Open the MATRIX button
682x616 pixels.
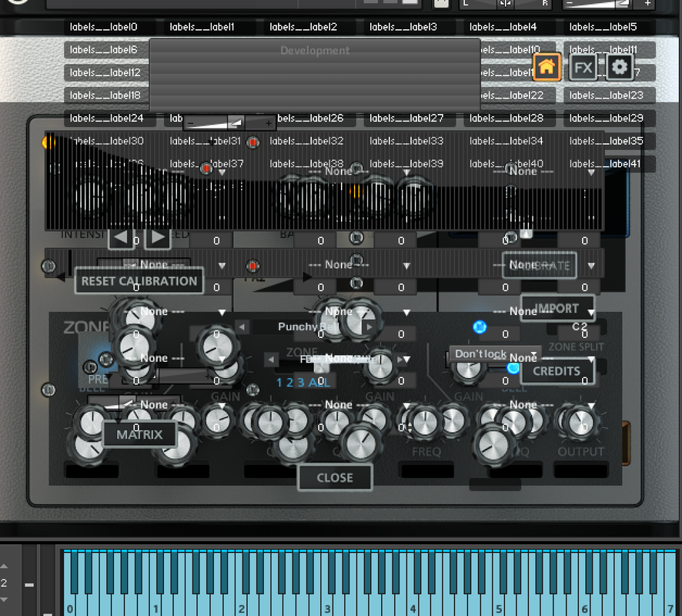[x=139, y=434]
